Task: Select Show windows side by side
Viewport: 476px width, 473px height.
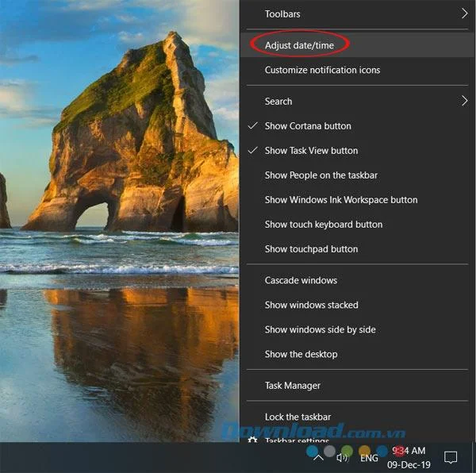Action: pyautogui.click(x=357, y=329)
